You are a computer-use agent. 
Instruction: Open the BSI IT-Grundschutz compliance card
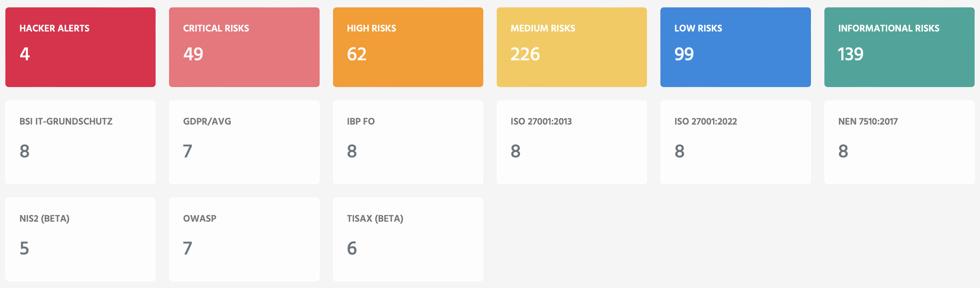(80, 142)
